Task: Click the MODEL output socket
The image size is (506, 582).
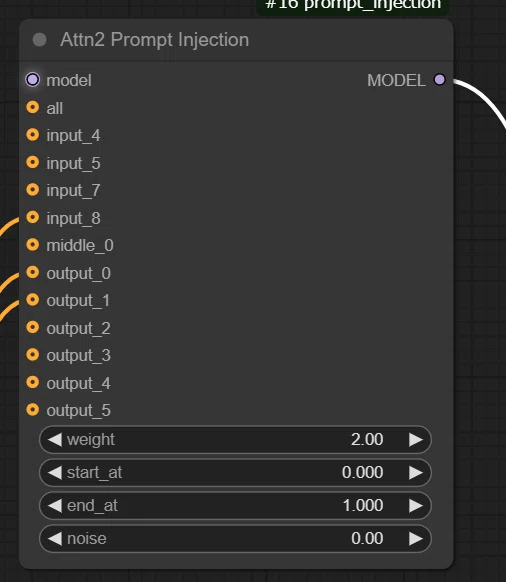Action: [x=440, y=80]
